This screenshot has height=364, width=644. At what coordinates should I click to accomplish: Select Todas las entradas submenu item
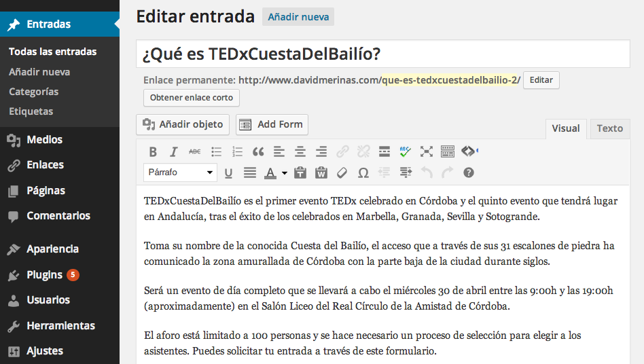click(x=52, y=52)
